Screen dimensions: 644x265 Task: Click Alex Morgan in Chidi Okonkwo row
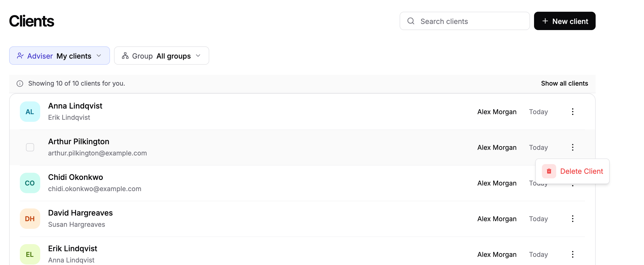497,183
